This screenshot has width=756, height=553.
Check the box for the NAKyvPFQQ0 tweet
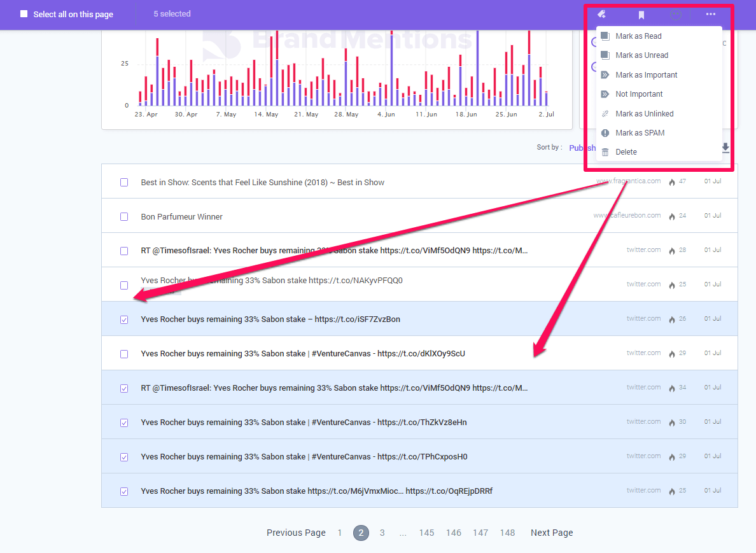(124, 286)
